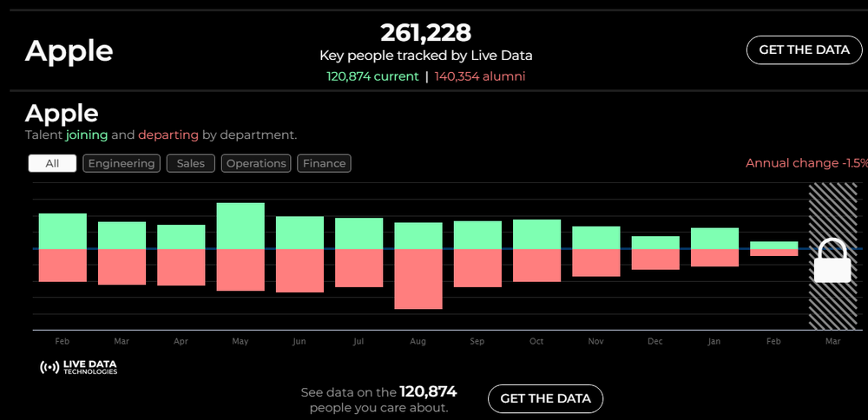Select the red departing bar for November

[x=595, y=263]
